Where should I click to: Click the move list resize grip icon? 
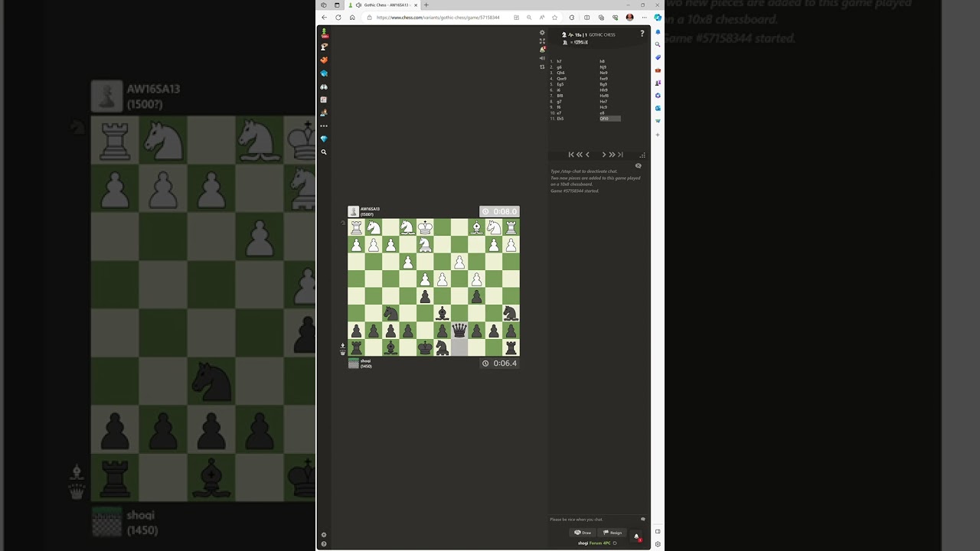coord(642,155)
